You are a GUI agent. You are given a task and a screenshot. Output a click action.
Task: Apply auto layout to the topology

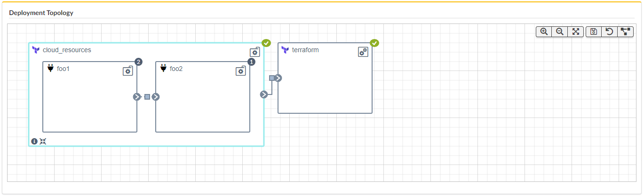(x=625, y=31)
